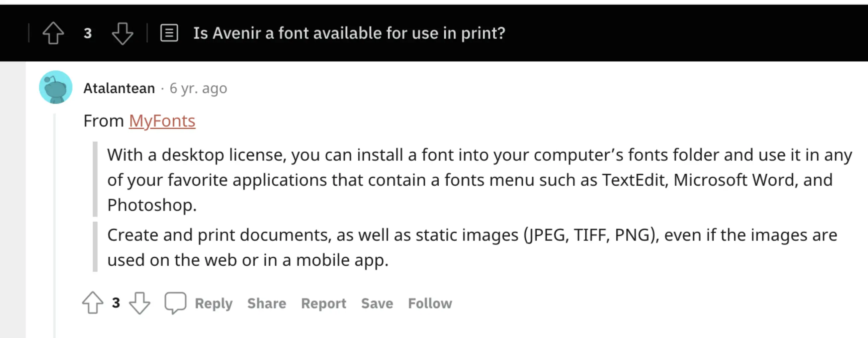Click the comment score number

pyautogui.click(x=116, y=302)
